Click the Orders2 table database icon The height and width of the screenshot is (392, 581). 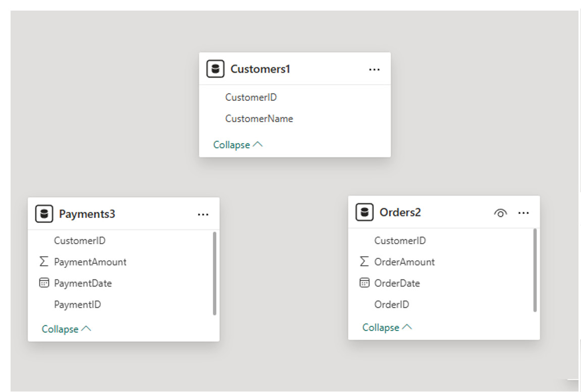coord(364,212)
